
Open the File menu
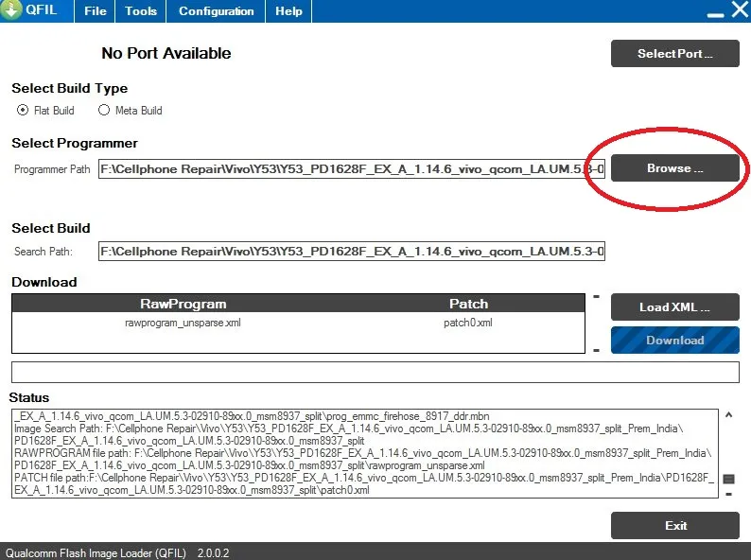click(x=95, y=11)
